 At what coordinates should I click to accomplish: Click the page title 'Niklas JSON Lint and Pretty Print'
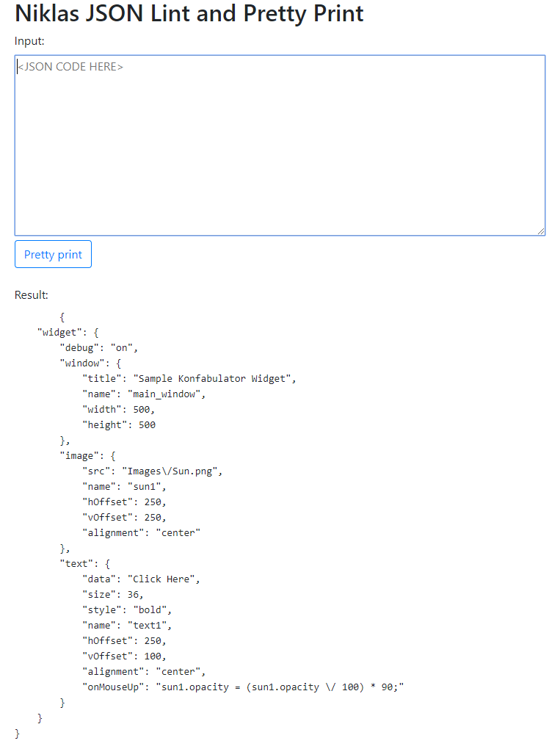pos(189,13)
